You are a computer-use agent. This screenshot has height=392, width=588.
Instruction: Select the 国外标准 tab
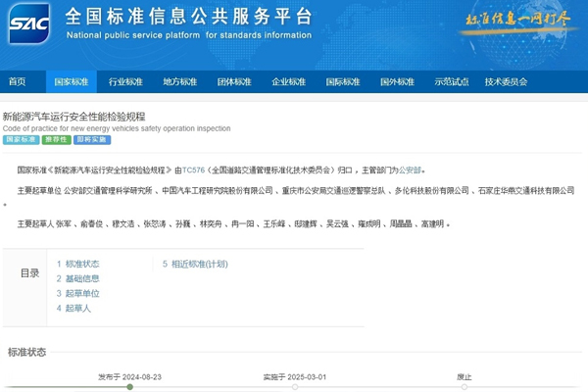[397, 81]
